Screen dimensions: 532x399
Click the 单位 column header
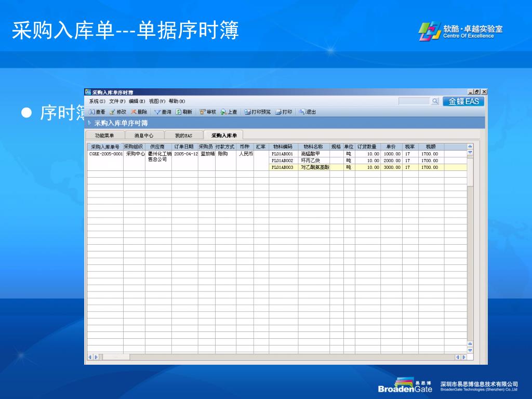pos(349,147)
